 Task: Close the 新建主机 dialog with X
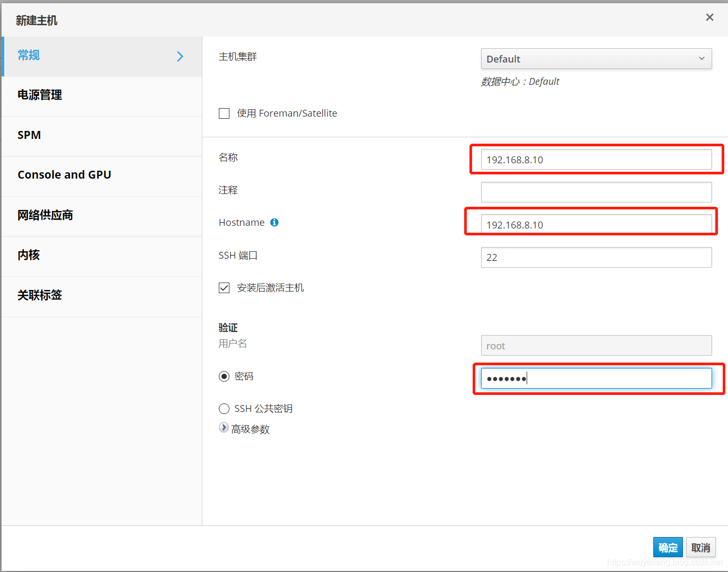click(x=709, y=17)
